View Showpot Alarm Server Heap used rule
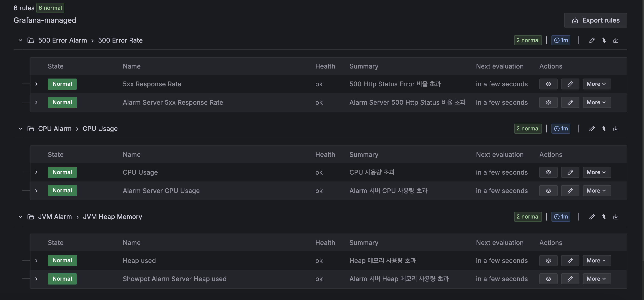This screenshot has height=300, width=644. pyautogui.click(x=548, y=279)
